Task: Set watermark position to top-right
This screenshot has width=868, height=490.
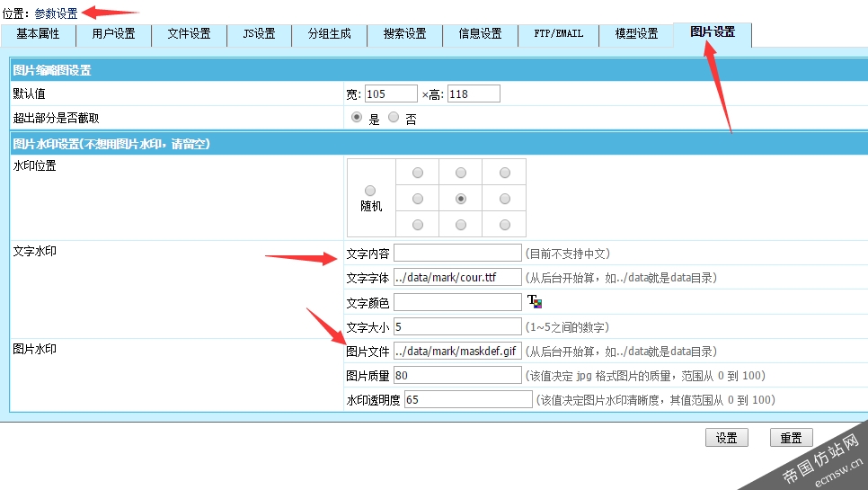Action: tap(504, 173)
